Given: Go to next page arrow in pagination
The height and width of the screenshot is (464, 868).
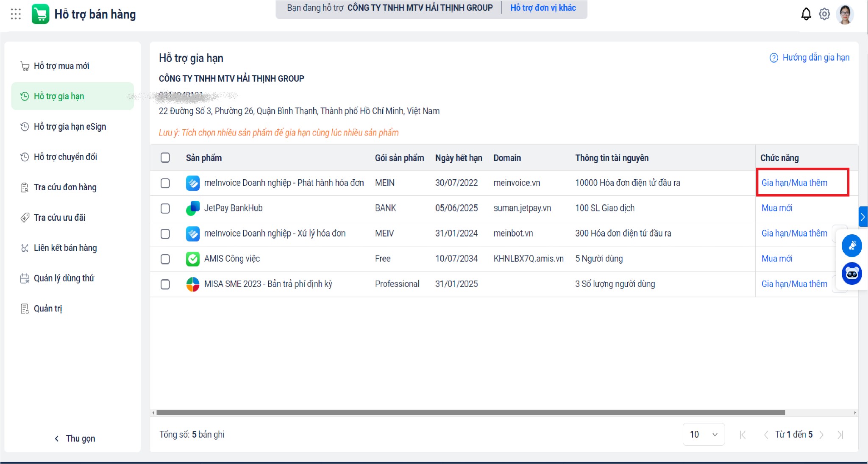Looking at the screenshot, I should tap(822, 435).
